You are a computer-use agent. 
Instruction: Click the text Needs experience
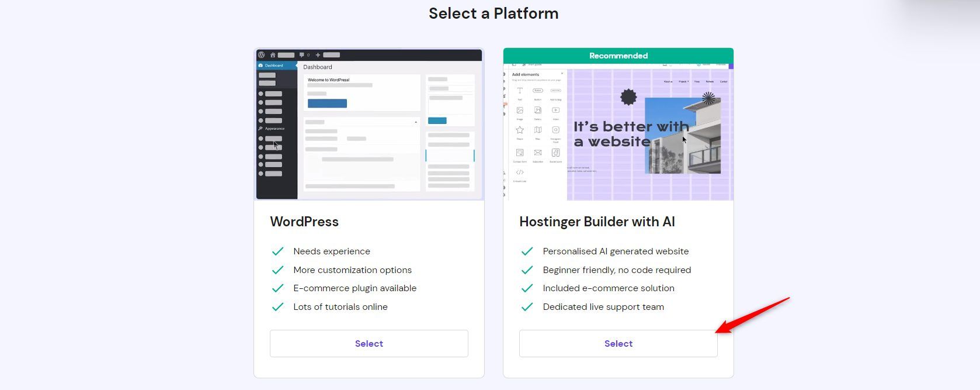332,251
